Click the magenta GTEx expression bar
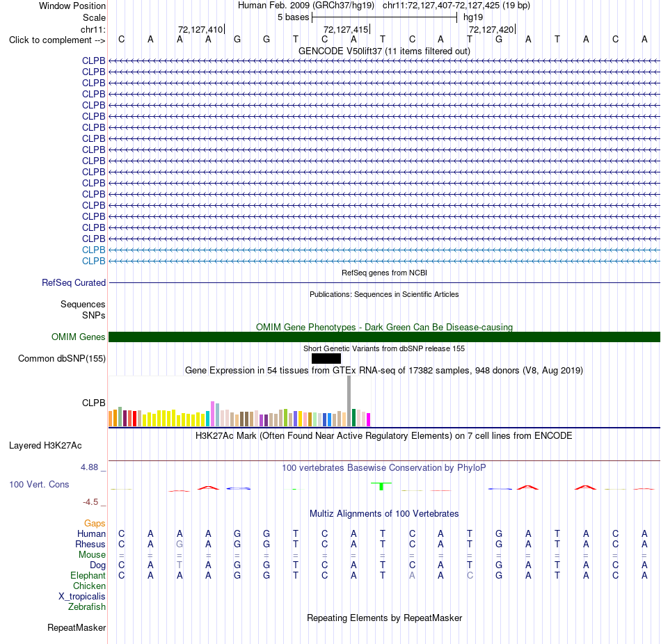 [369, 420]
